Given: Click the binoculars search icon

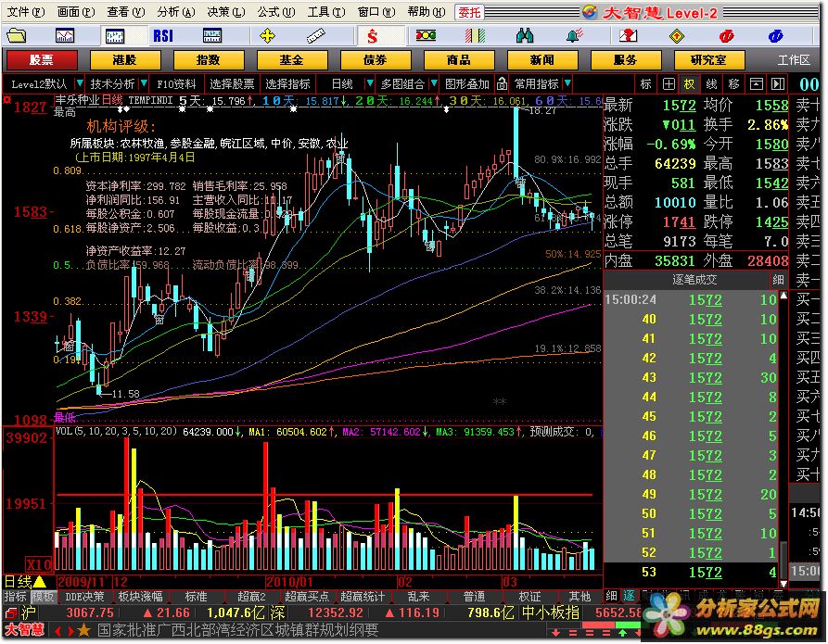Looking at the screenshot, I should pyautogui.click(x=525, y=36).
